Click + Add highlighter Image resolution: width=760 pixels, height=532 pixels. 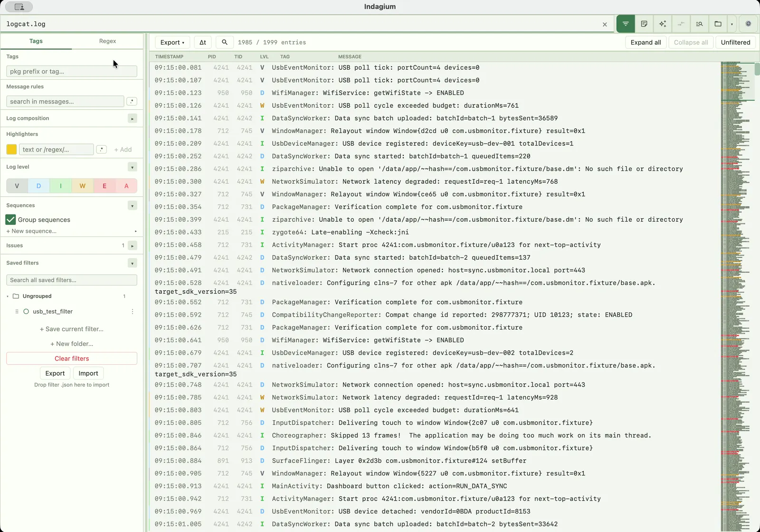pyautogui.click(x=123, y=149)
